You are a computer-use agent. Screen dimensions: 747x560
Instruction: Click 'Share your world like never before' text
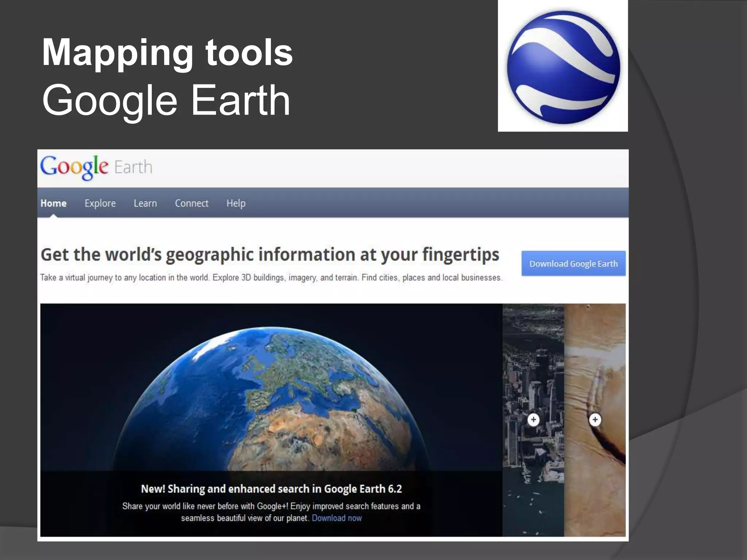tap(271, 512)
